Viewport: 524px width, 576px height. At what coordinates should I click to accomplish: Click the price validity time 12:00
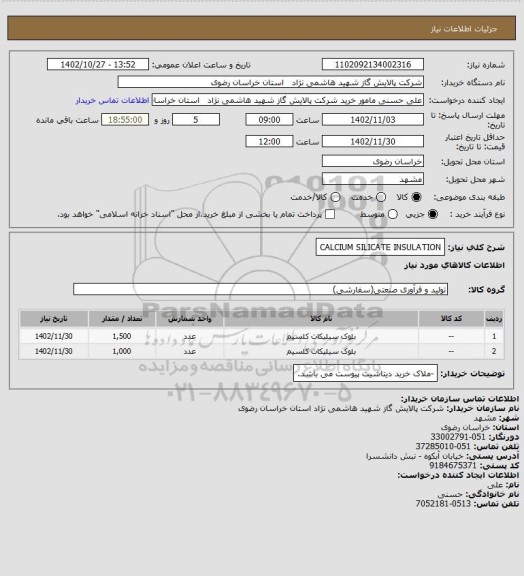(269, 141)
